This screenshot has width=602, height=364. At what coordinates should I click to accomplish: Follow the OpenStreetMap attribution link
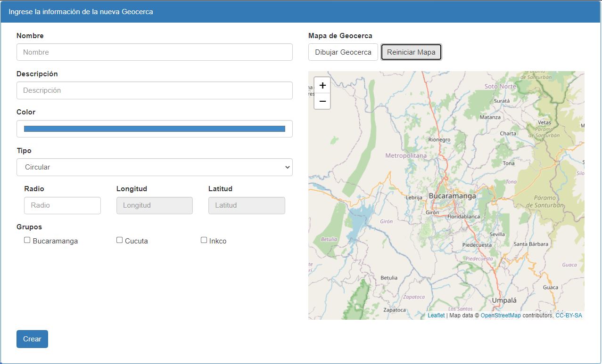(501, 315)
